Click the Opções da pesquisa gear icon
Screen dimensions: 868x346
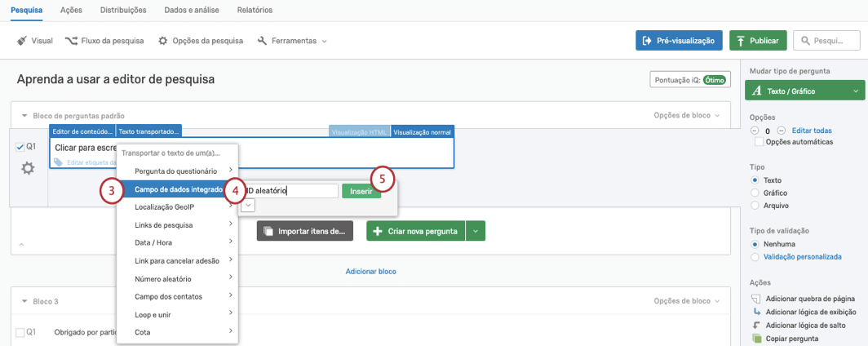163,41
